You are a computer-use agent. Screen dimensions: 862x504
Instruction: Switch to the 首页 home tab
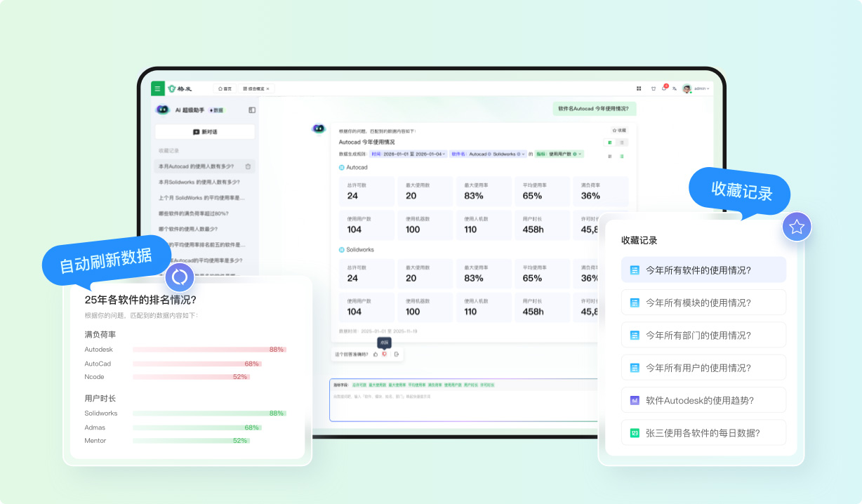pos(225,88)
